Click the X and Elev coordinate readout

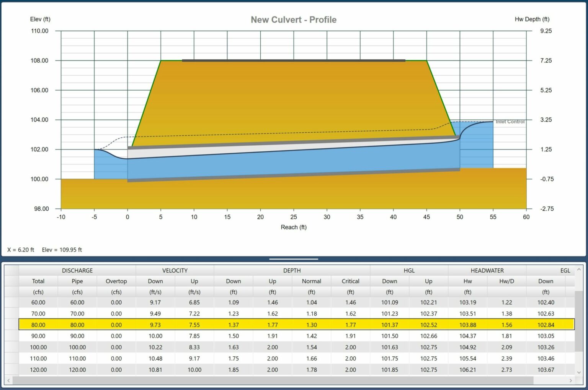click(x=45, y=249)
